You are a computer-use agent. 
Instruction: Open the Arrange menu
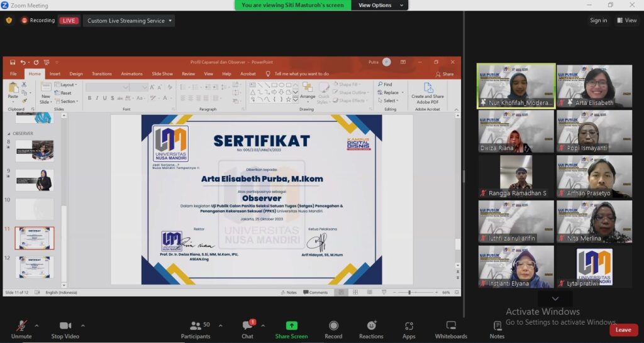click(x=307, y=91)
